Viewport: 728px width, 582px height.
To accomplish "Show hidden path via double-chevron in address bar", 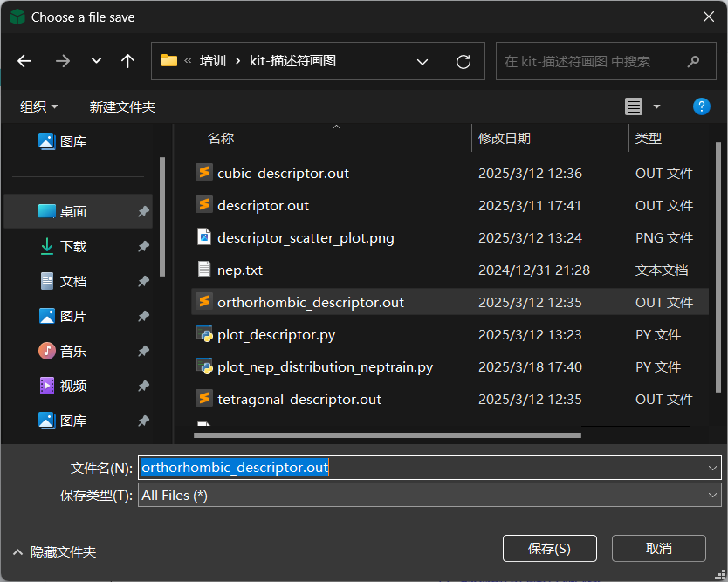I will pyautogui.click(x=188, y=61).
